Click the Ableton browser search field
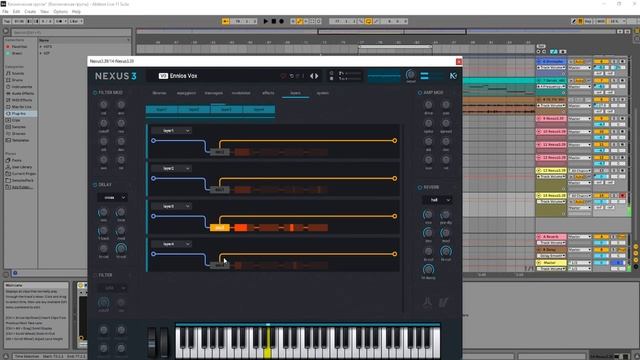Screen dimensions: 640x360 pyautogui.click(x=70, y=32)
